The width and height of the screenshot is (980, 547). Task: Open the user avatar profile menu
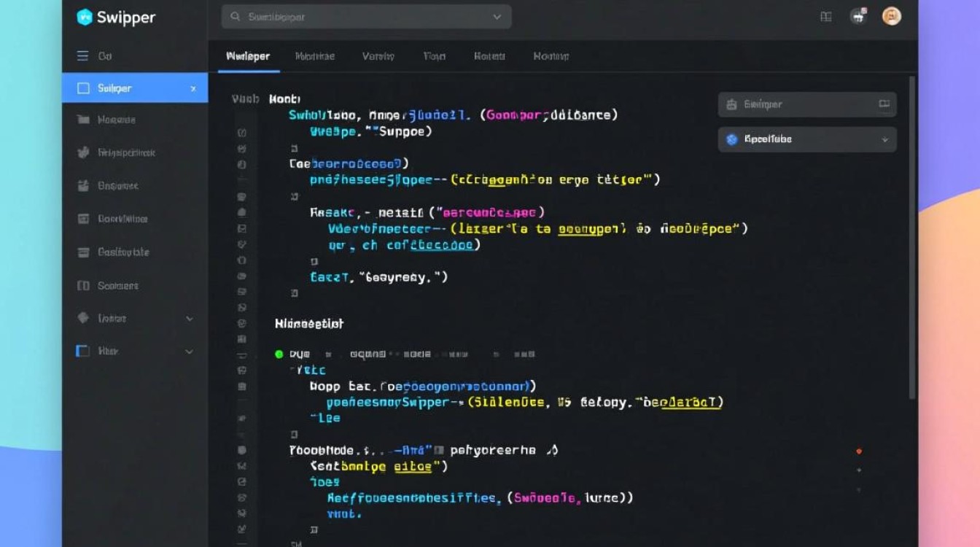[892, 16]
